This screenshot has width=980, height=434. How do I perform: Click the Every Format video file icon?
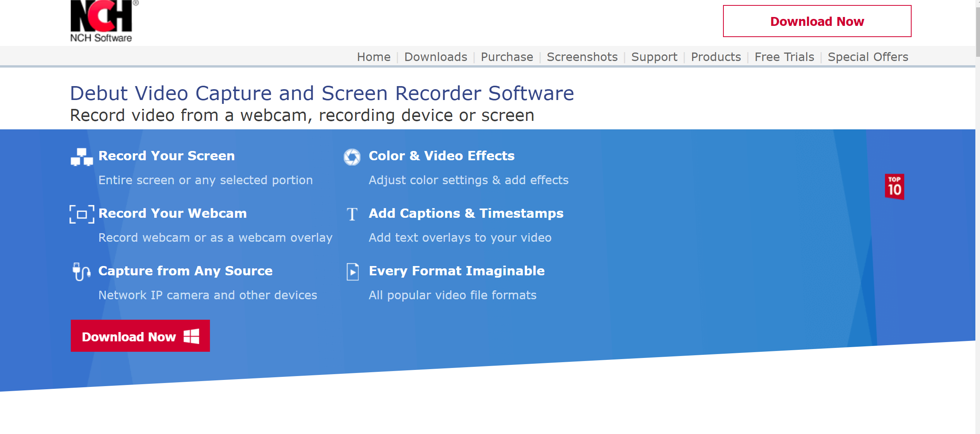tap(352, 272)
